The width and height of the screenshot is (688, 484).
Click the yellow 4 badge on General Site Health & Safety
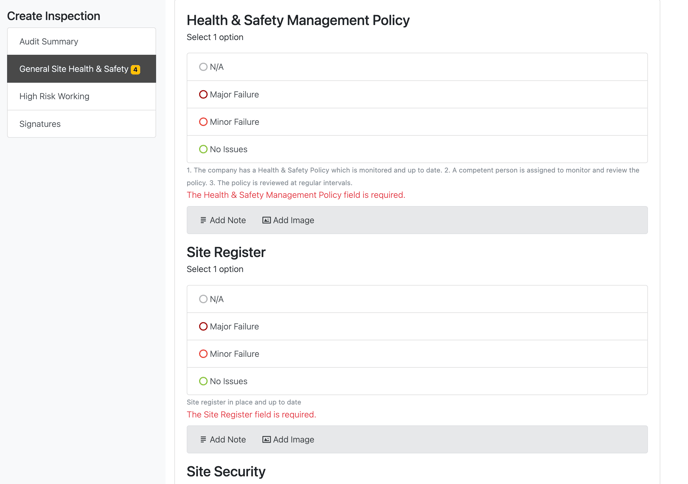(136, 69)
